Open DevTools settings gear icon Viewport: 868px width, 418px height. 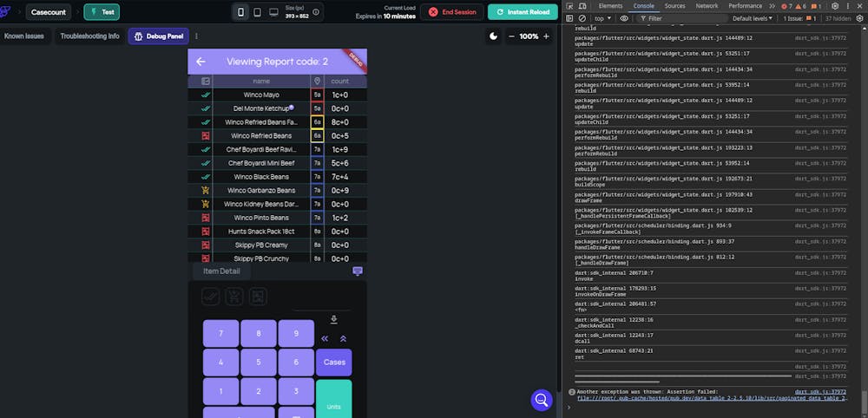click(x=835, y=6)
